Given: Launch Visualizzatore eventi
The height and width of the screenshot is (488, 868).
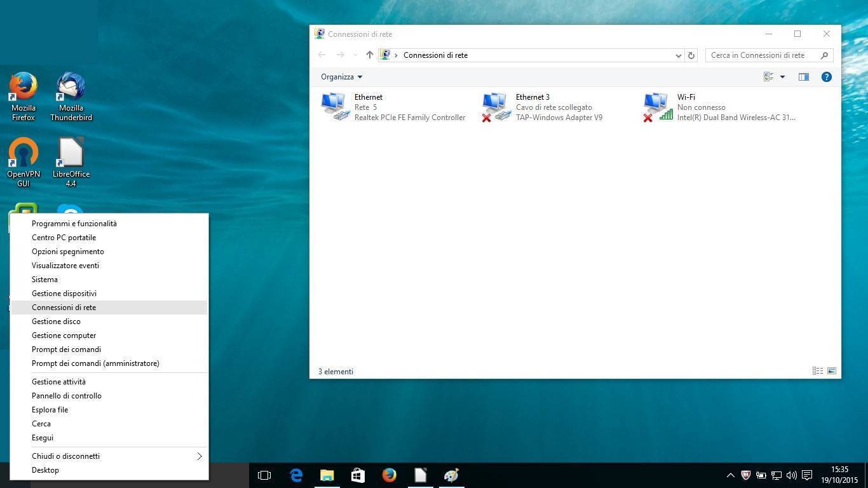Looking at the screenshot, I should coord(109,266).
